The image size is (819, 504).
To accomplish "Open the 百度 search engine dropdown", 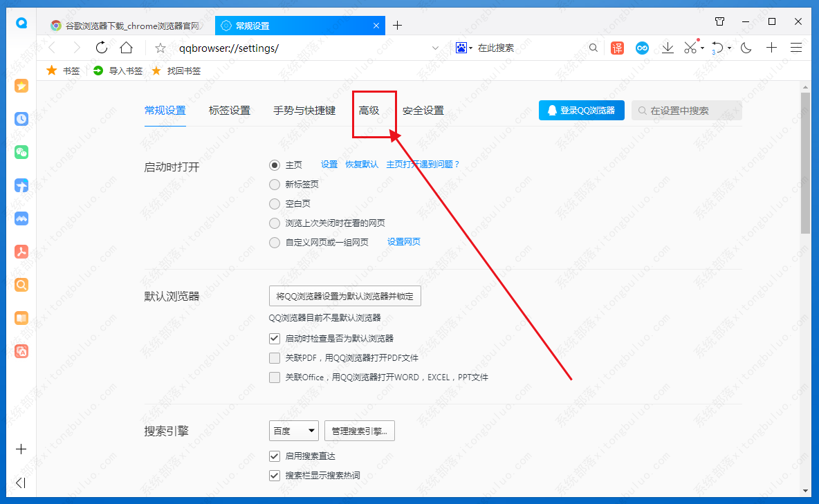I will (x=294, y=431).
